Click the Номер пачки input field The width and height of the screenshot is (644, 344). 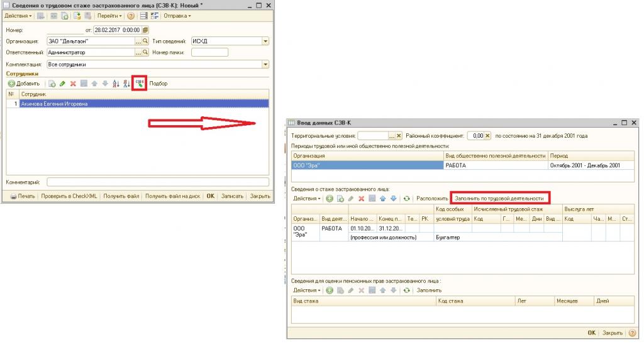209,53
